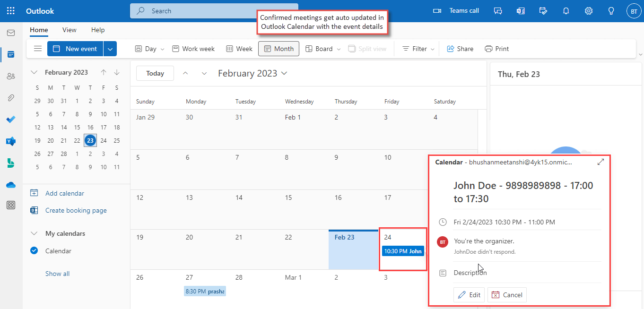The width and height of the screenshot is (644, 309).
Task: Cancel the John Doe event
Action: (x=507, y=295)
